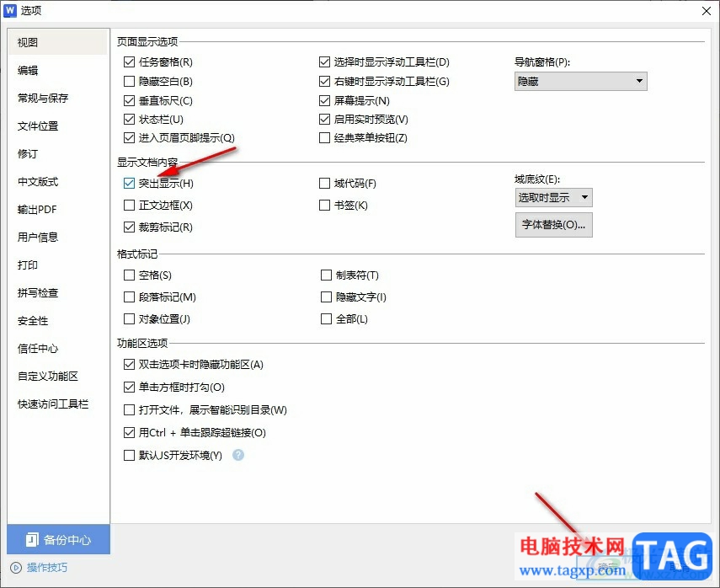Image resolution: width=720 pixels, height=588 pixels.
Task: Toggle the 垂直标尺(C) checkbox
Action: 129,100
